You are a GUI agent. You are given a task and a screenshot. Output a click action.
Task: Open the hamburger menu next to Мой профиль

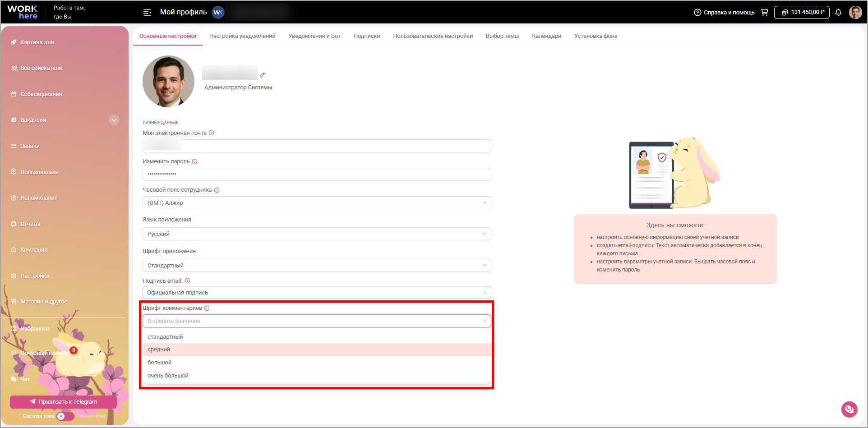point(147,12)
